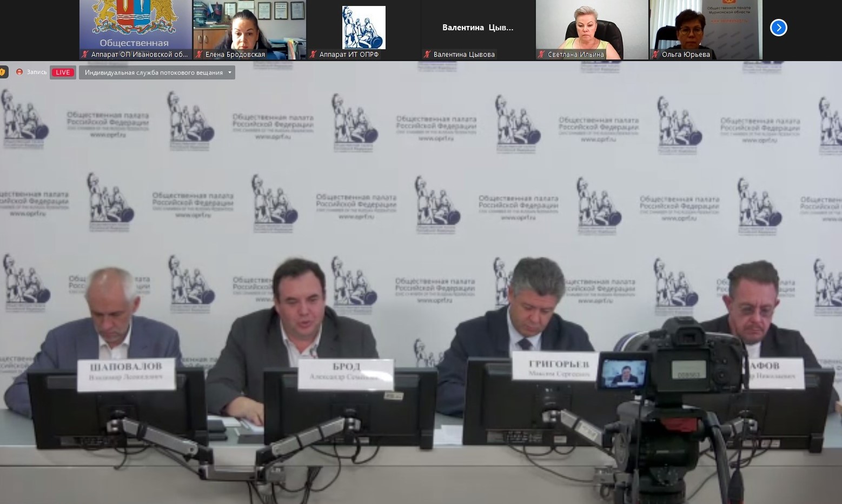The width and height of the screenshot is (842, 504).
Task: Select Светлана Ильина's video thumbnail
Action: point(592,27)
